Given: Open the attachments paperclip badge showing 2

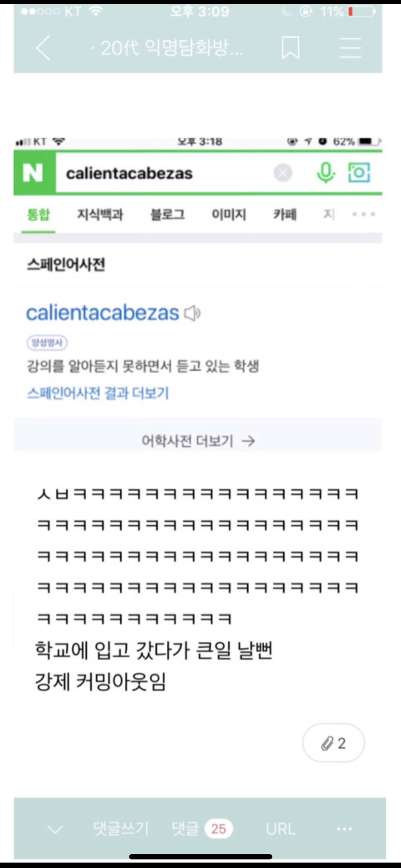Looking at the screenshot, I should [x=334, y=743].
